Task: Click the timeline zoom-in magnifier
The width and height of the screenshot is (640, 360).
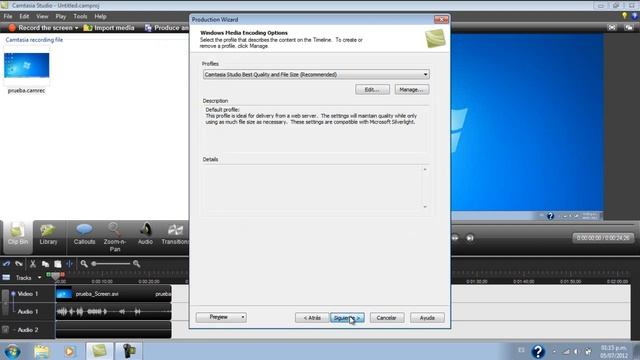Action: click(136, 264)
